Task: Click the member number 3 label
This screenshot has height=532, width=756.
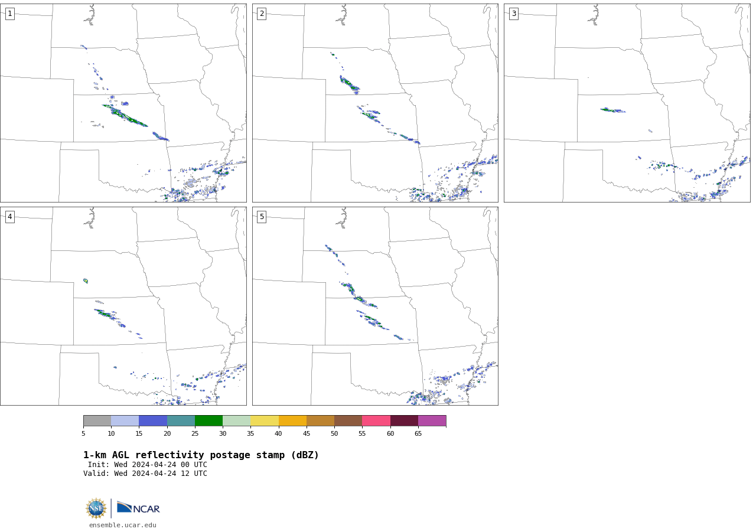Action: (513, 14)
